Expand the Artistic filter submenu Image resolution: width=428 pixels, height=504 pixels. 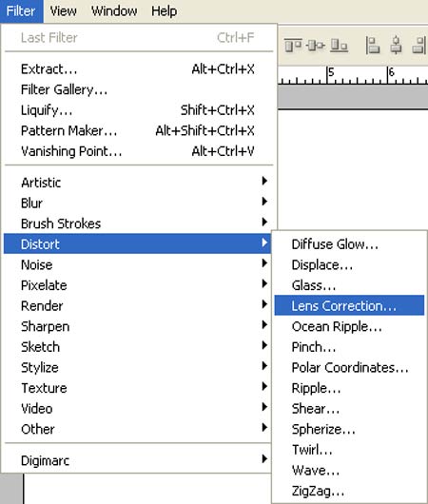pyautogui.click(x=138, y=183)
